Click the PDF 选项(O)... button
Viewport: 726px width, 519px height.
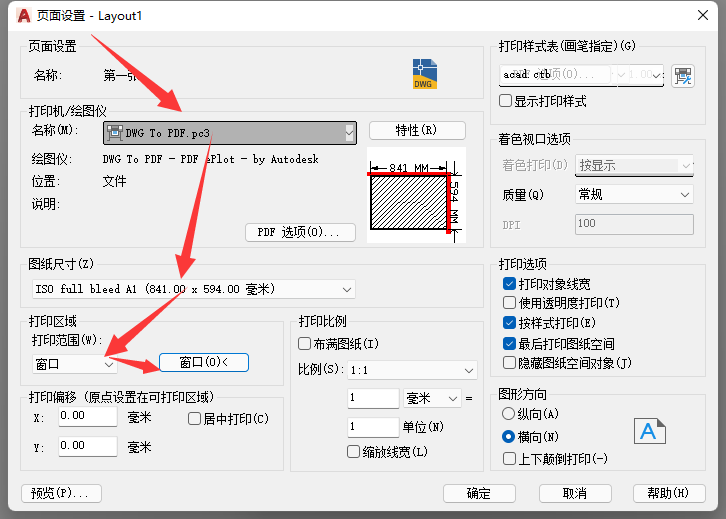[300, 232]
